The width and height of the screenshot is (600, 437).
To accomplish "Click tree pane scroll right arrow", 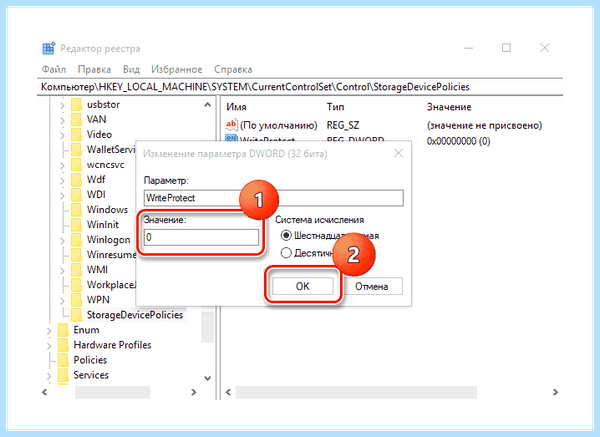I will point(194,392).
